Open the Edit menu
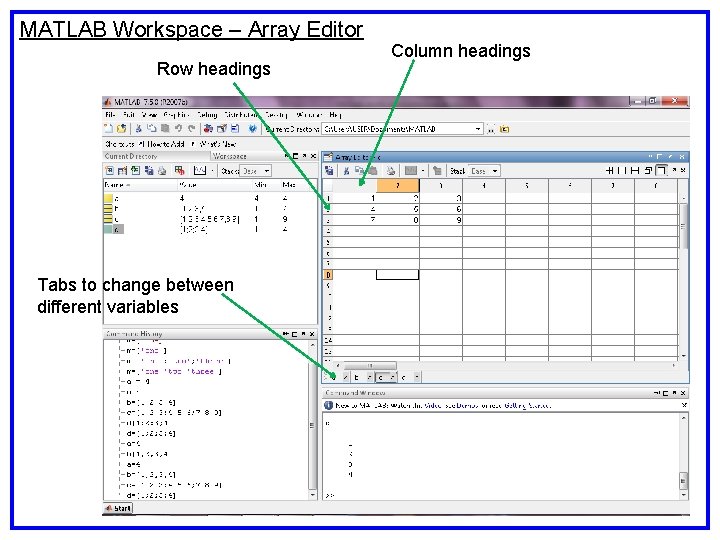 (129, 114)
